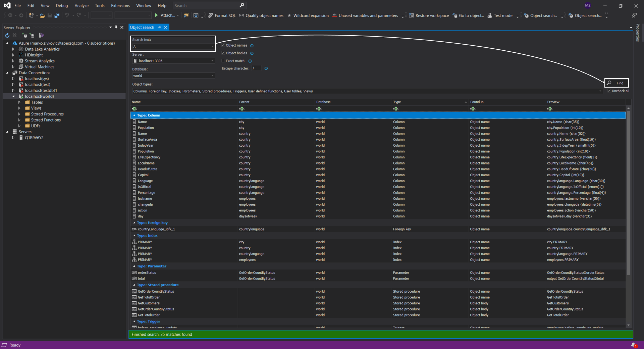Screen dimensions: 644x349
Task: Open the Extensions menu
Action: [x=120, y=6]
